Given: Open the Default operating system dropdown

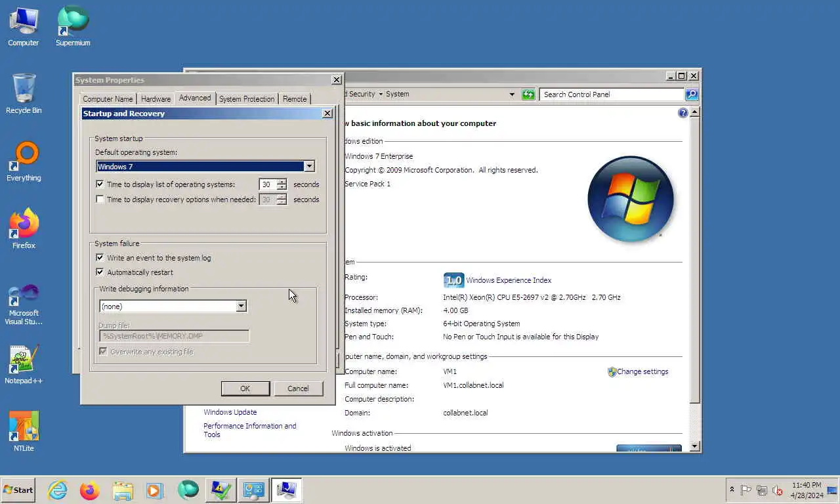Looking at the screenshot, I should [308, 167].
